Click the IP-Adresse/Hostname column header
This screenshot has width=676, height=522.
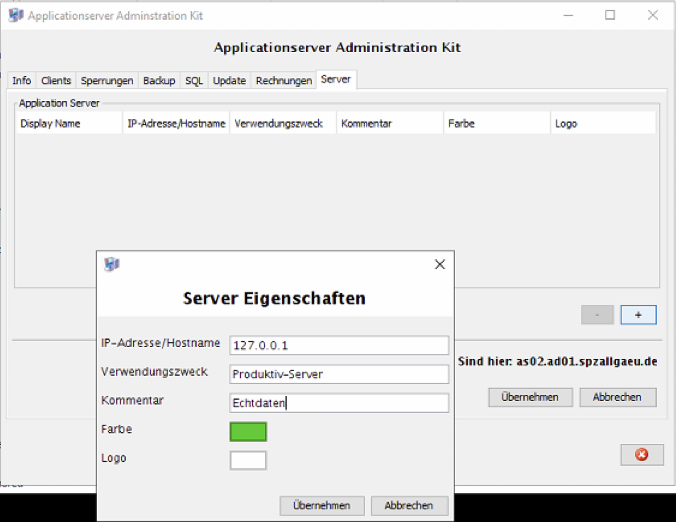(x=176, y=124)
